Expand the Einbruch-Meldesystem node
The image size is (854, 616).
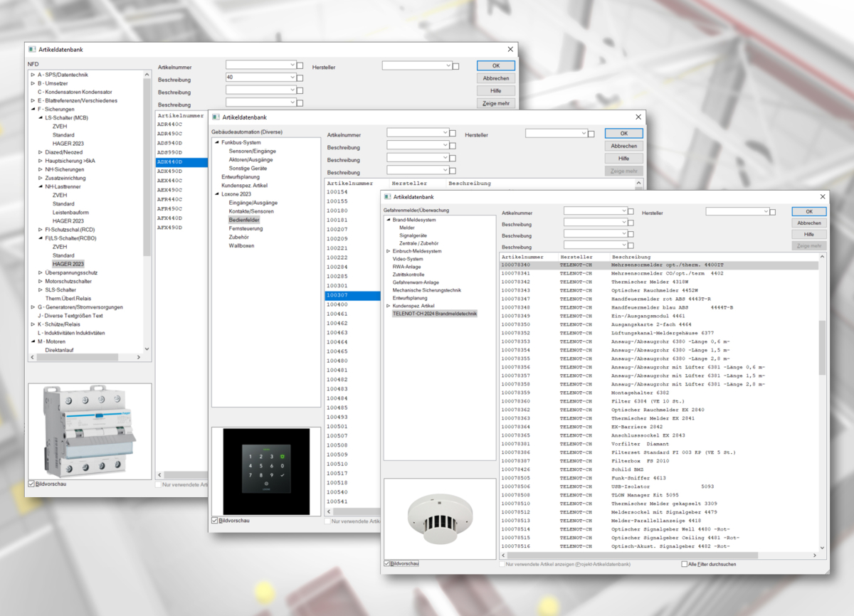[x=388, y=251]
